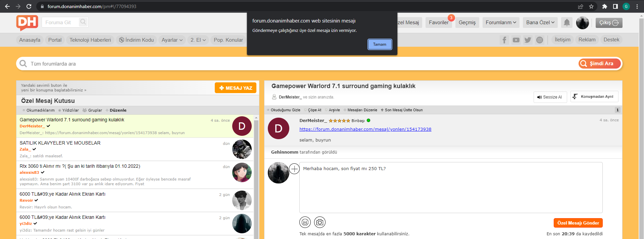
Task: Dismiss the alert with Tamam button
Action: point(380,44)
